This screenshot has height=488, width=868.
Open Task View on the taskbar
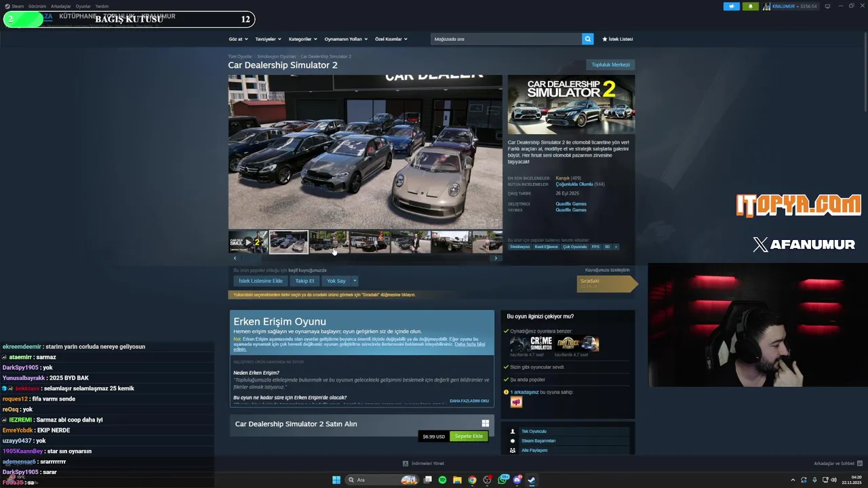tap(427, 480)
